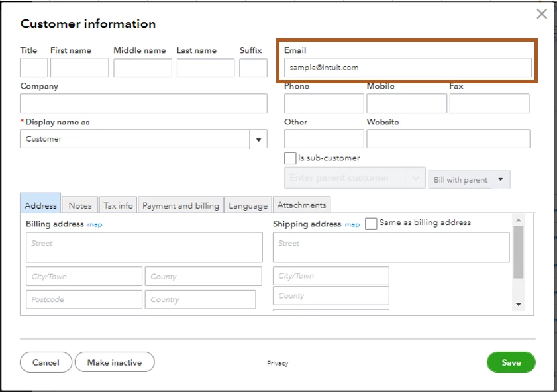Click the Cancel button
Image resolution: width=557 pixels, height=392 pixels.
[x=46, y=362]
